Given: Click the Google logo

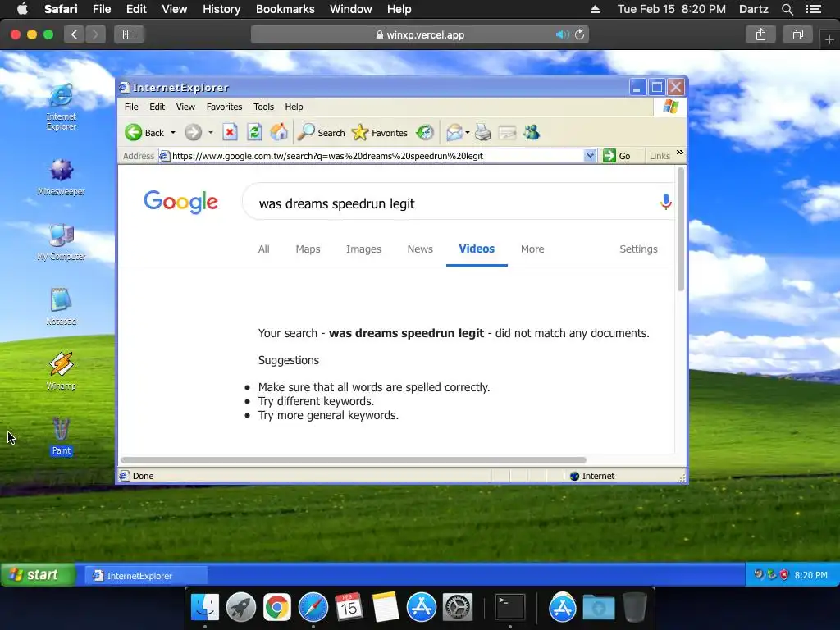Looking at the screenshot, I should 181,202.
